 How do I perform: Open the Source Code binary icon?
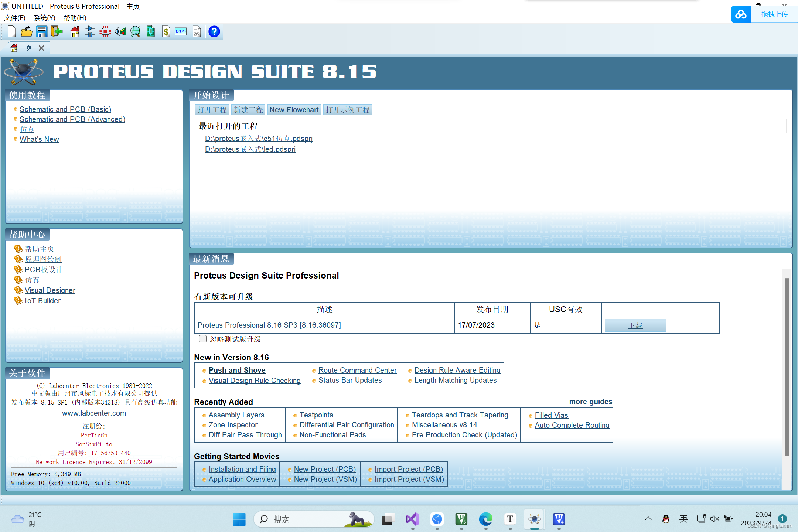pyautogui.click(x=181, y=32)
